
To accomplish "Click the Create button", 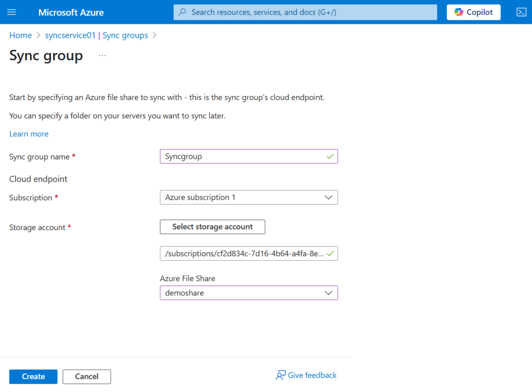I will 33,376.
